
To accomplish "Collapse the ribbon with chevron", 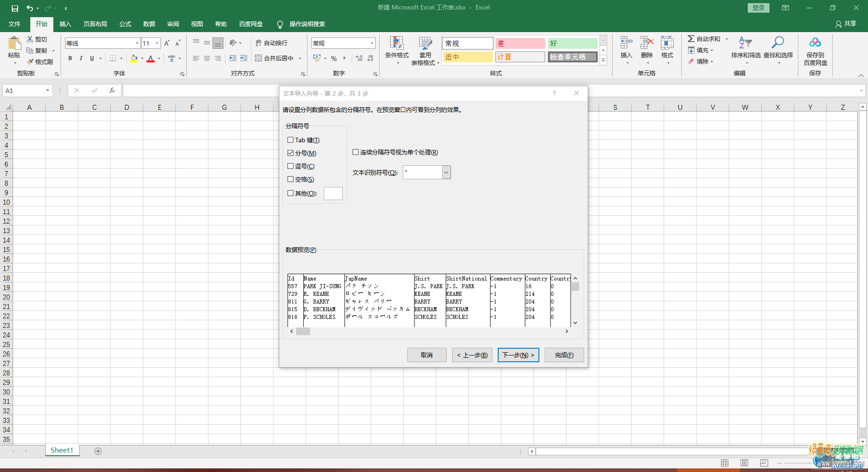I will point(861,75).
